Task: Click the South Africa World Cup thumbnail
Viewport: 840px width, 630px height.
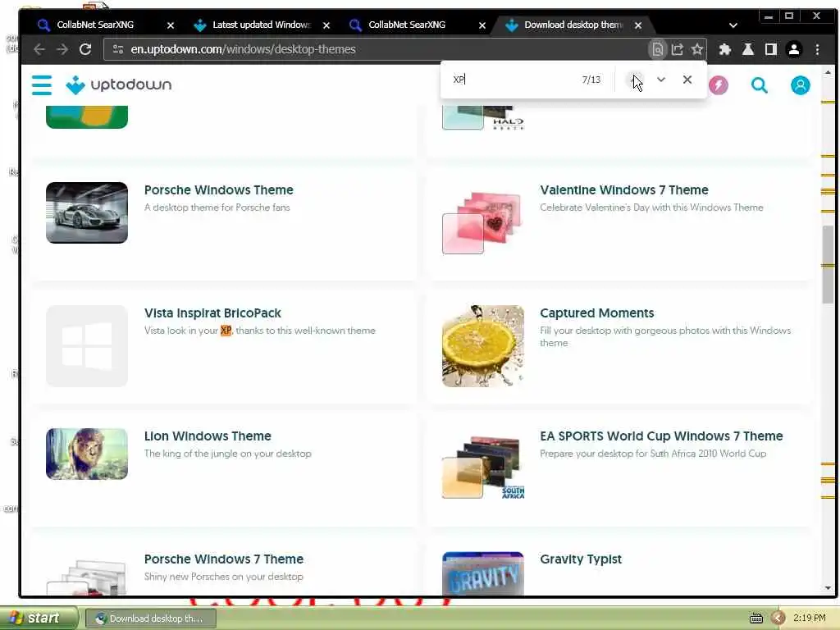Action: (x=483, y=467)
